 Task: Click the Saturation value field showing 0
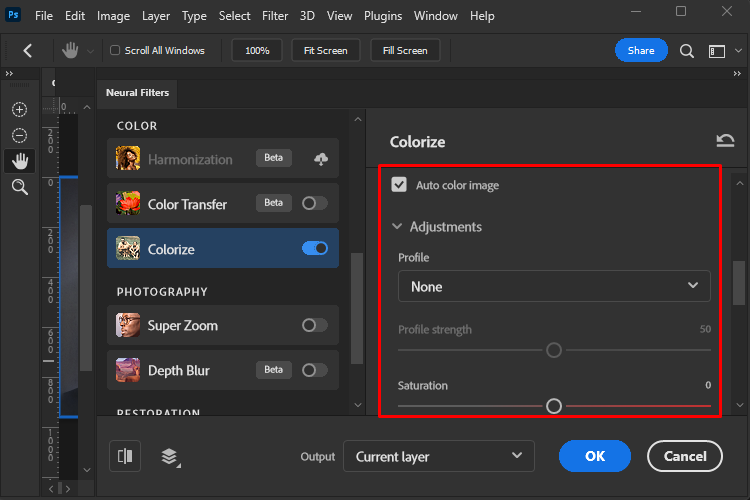(708, 385)
